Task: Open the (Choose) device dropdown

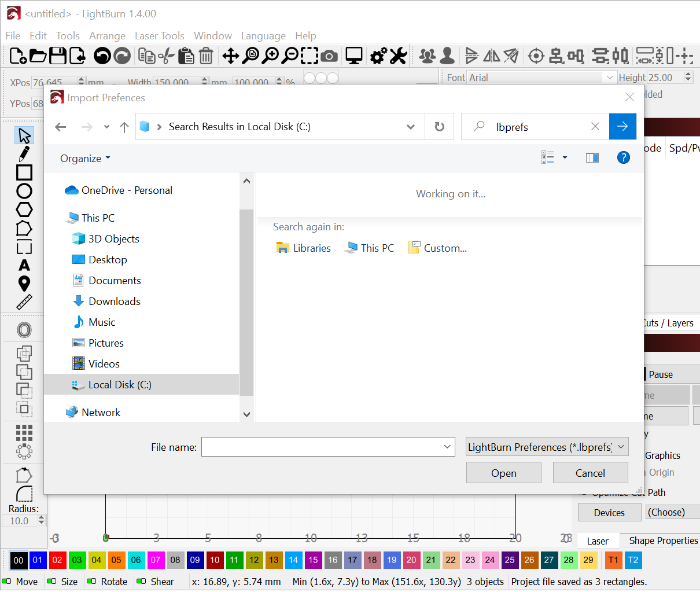Action: 673,512
